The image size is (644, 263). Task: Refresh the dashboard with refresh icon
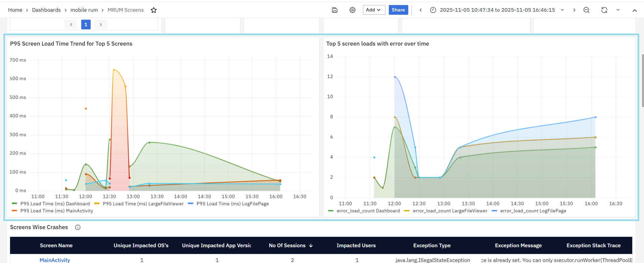click(604, 10)
